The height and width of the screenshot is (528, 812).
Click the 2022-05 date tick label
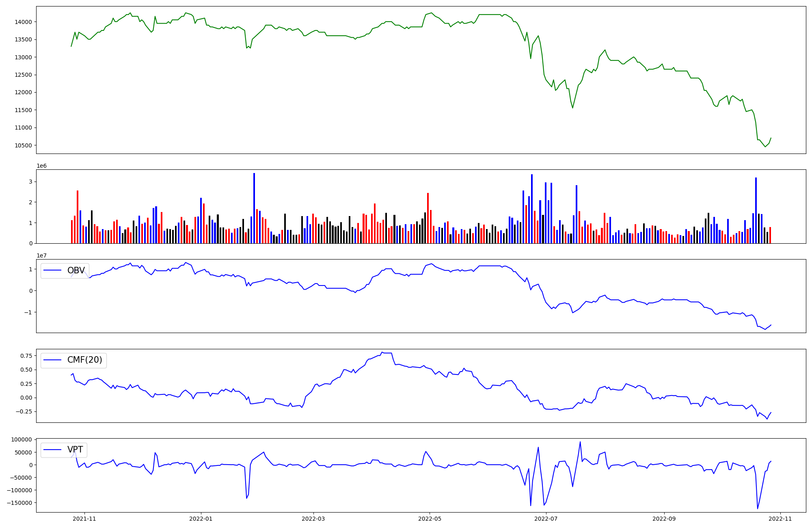point(430,519)
